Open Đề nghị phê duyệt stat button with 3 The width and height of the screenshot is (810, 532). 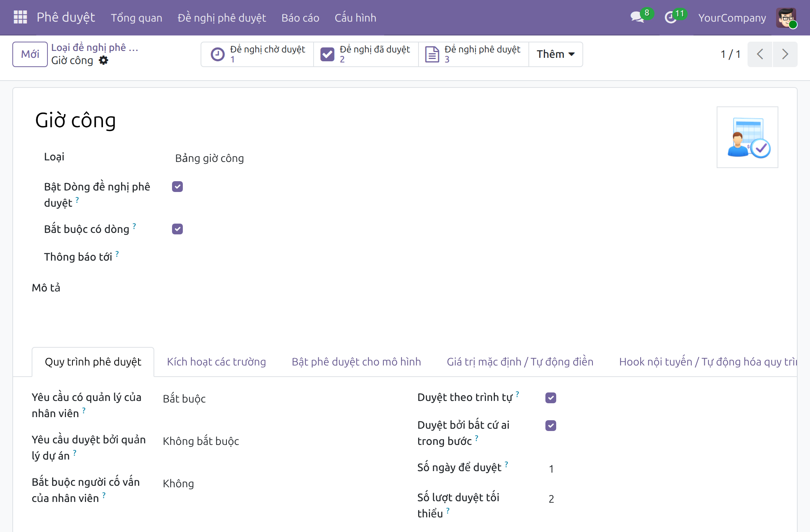coord(474,54)
